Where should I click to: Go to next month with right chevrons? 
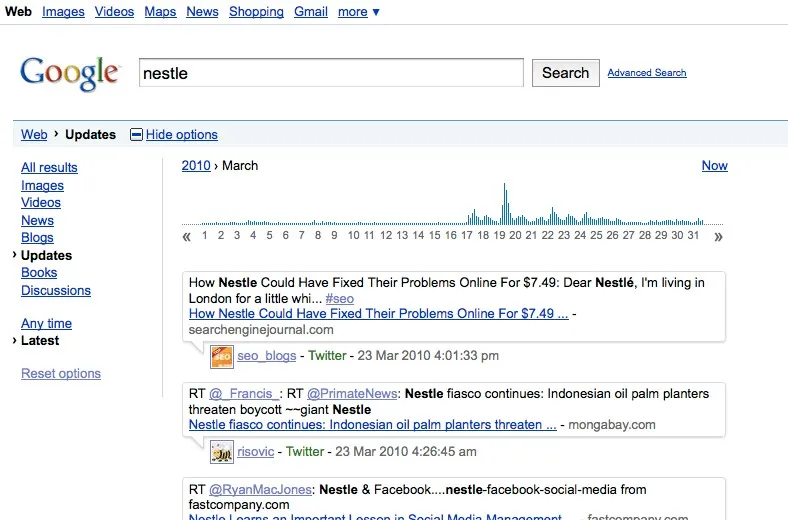pos(719,237)
